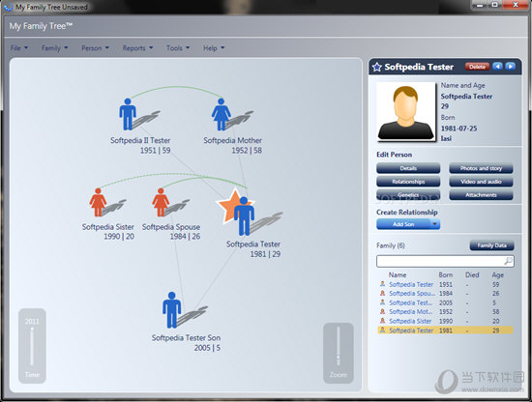Open the Attachments button
This screenshot has height=402, width=532.
pyautogui.click(x=481, y=195)
